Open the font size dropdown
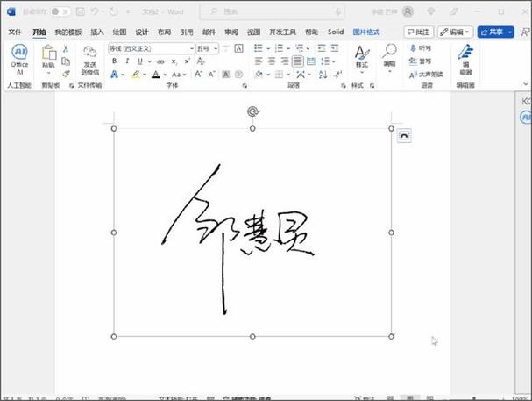This screenshot has width=532, height=401. pos(216,48)
